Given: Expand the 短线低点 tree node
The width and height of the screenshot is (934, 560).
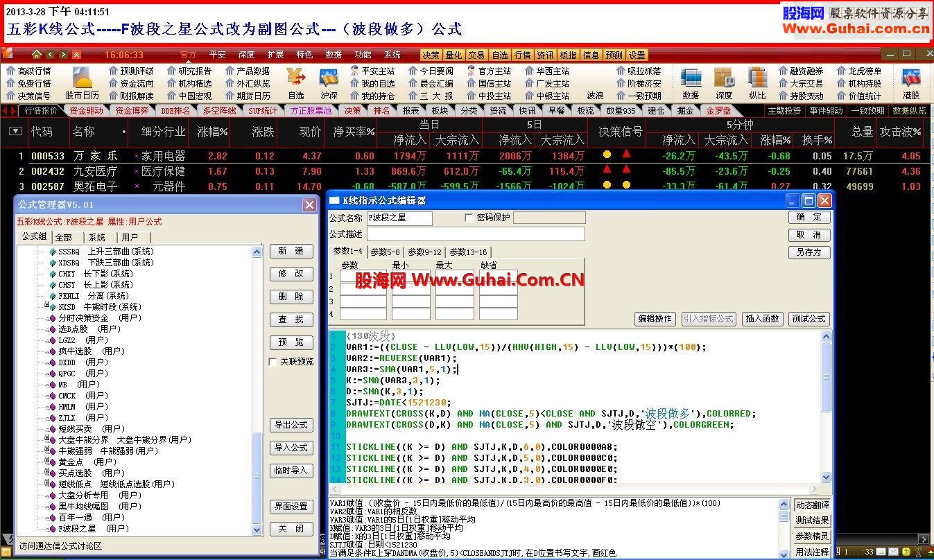Looking at the screenshot, I should click(46, 484).
